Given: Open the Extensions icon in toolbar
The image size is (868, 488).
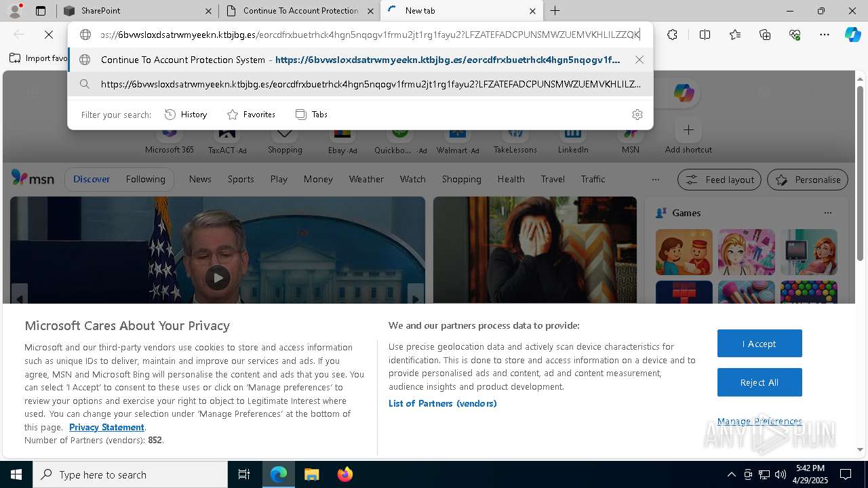Looking at the screenshot, I should (x=672, y=35).
